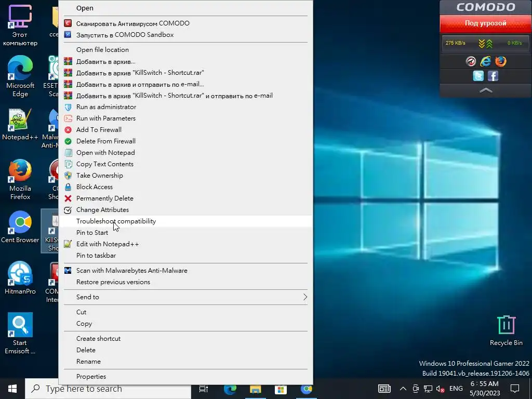
Task: Choose Create shortcut
Action: point(185,339)
